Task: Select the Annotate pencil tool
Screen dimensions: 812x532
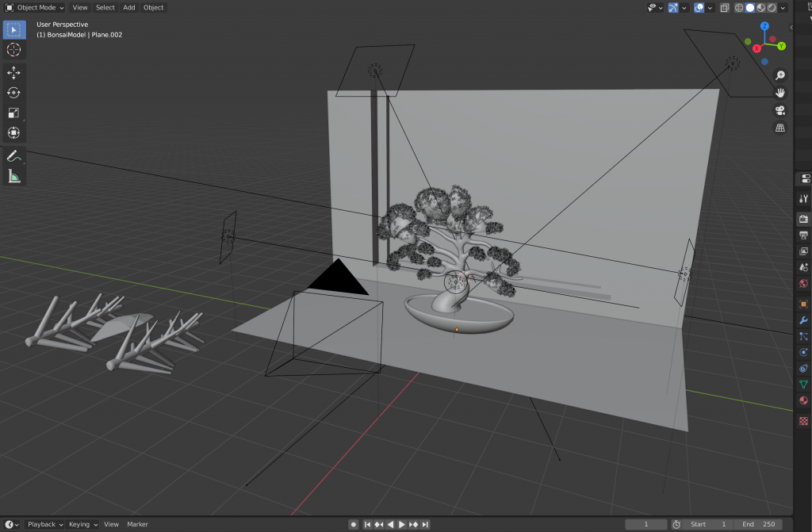Action: (x=14, y=156)
